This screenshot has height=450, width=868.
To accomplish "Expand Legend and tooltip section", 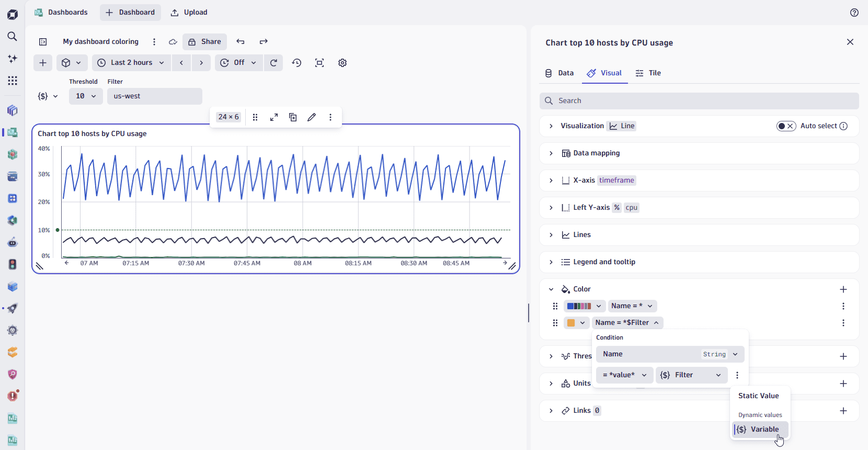I will tap(551, 262).
